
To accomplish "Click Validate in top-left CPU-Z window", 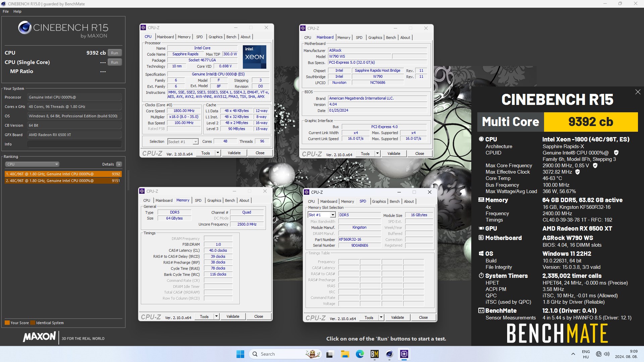I will coord(234,153).
